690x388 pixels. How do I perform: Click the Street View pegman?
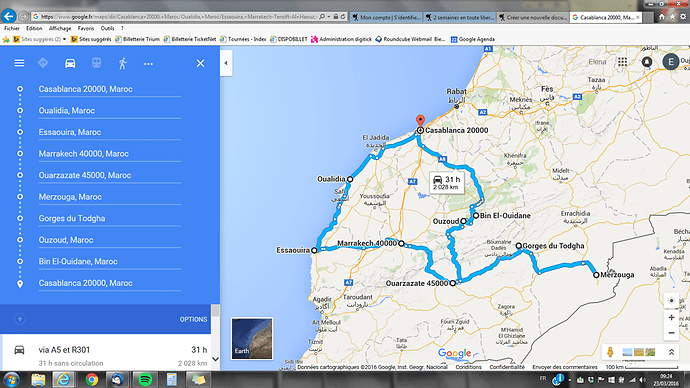tap(610, 352)
